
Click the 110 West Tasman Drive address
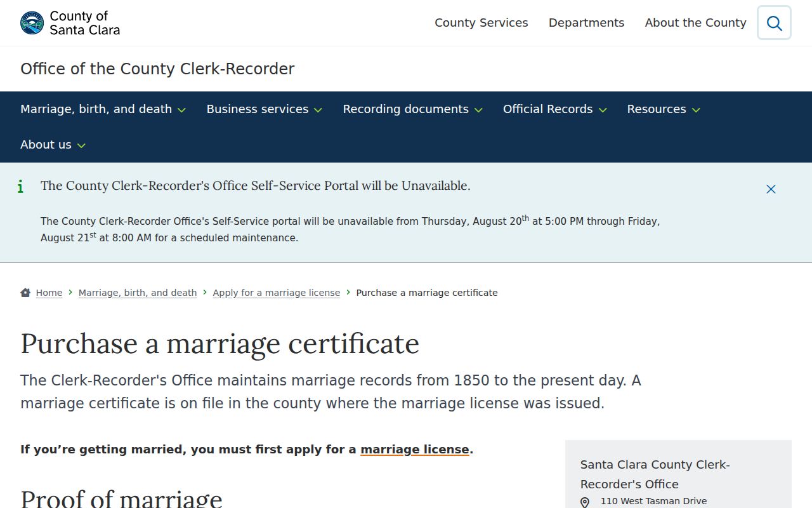point(653,501)
